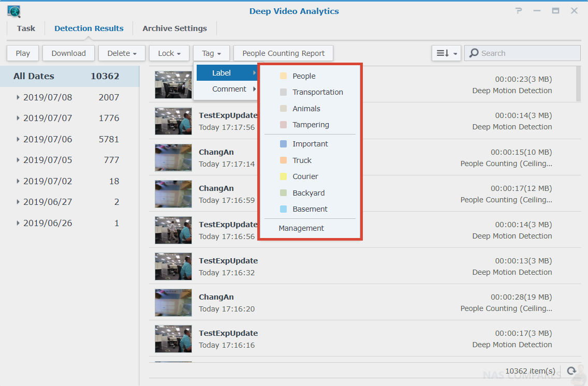Expand the 2019/06/26 date group

tap(18, 224)
